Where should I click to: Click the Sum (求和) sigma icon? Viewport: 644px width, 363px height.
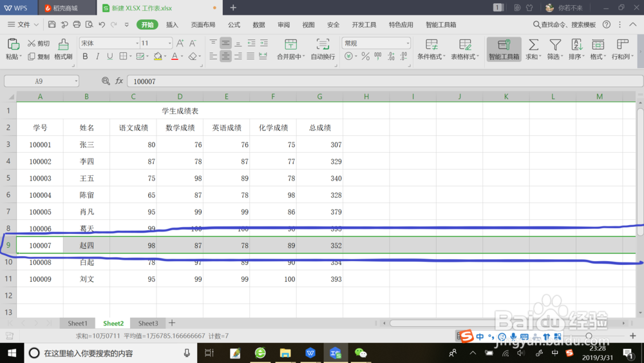click(x=533, y=44)
